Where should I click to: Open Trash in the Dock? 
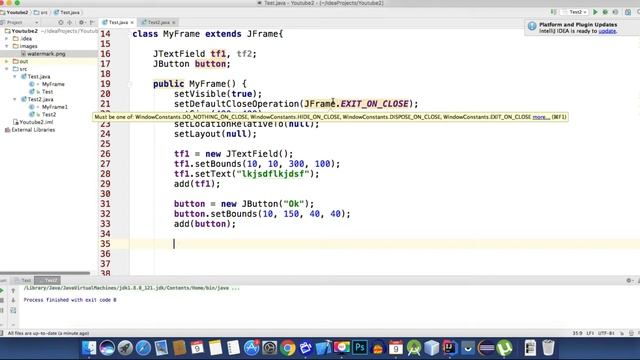(548, 348)
